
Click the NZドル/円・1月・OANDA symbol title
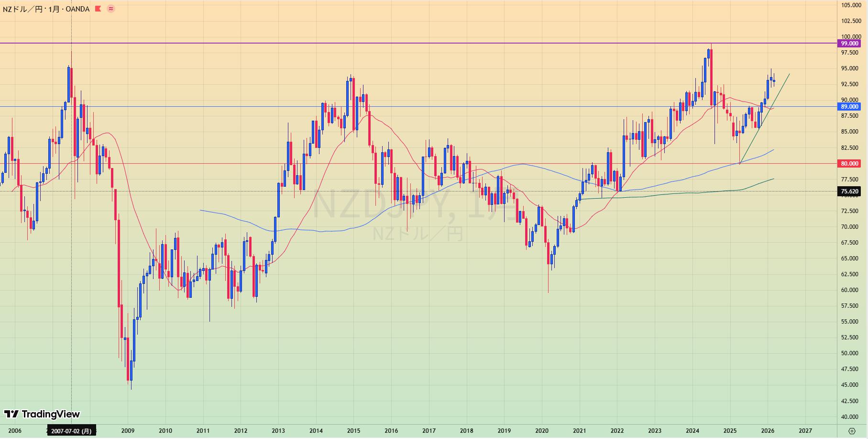[46, 9]
